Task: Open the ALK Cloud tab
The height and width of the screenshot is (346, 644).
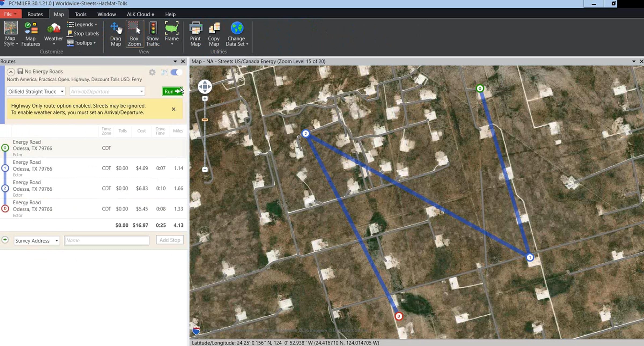Action: [140, 14]
